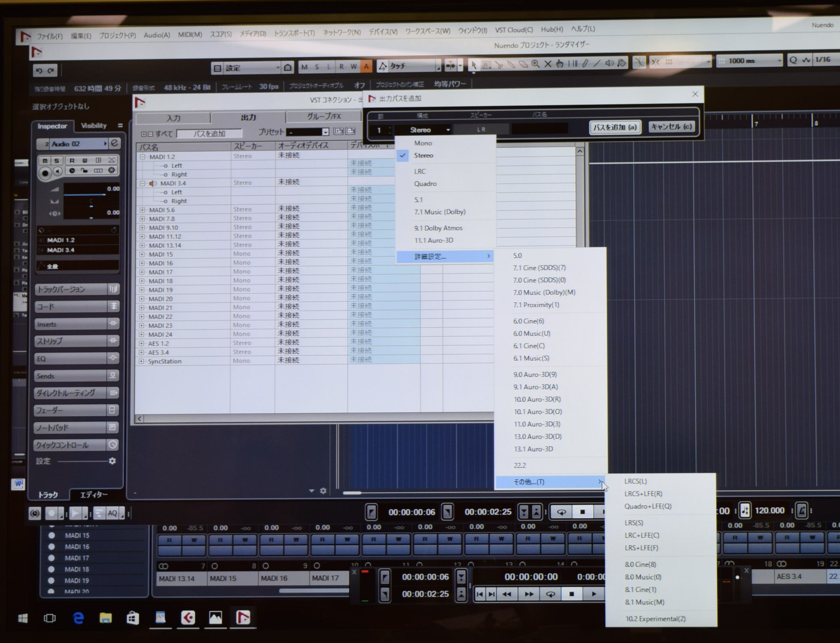Click the バスを追加 (a) button
Image resolution: width=840 pixels, height=643 pixels.
point(615,127)
